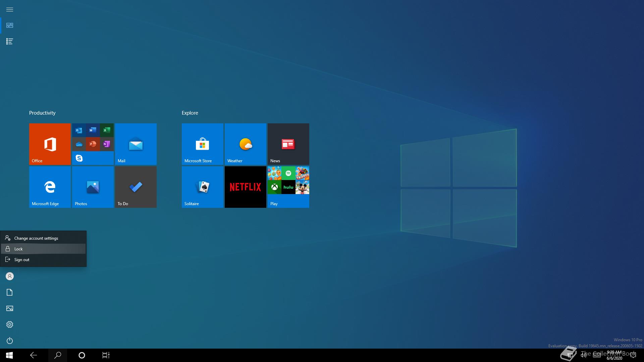Open the touch keyboard tray icon
Viewport: 644px width, 362px height.
pyautogui.click(x=597, y=355)
